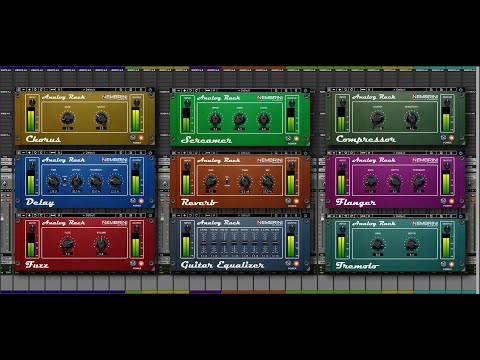The height and width of the screenshot is (360, 480).
Task: Click the Screamer Drive knob
Action: 215,118
